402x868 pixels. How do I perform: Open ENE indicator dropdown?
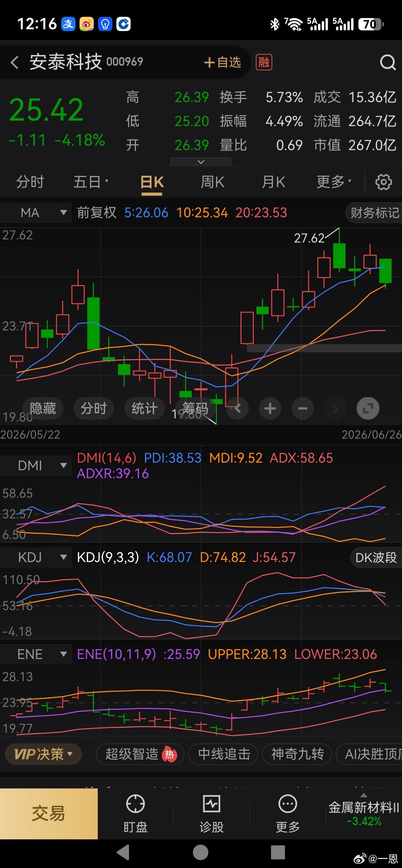coord(36,654)
